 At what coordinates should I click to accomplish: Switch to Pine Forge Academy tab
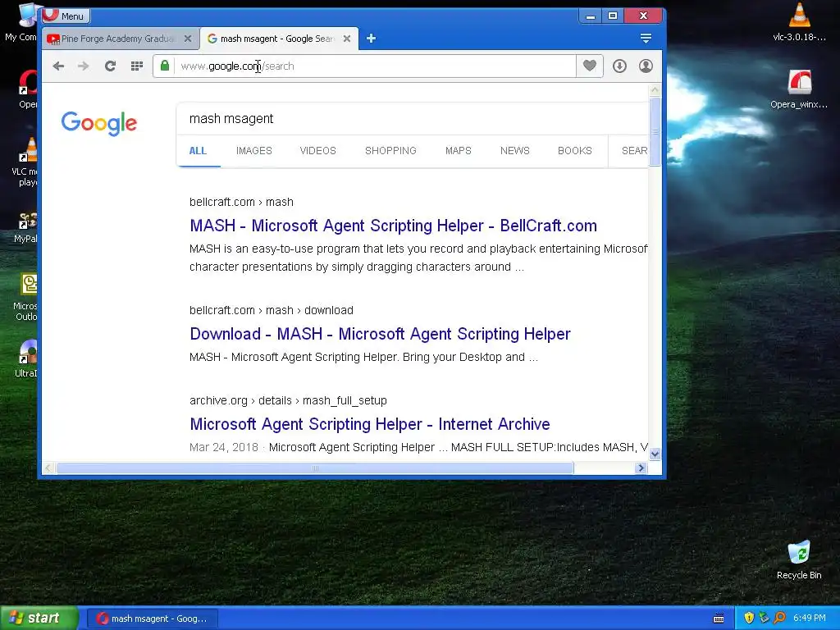(x=119, y=39)
